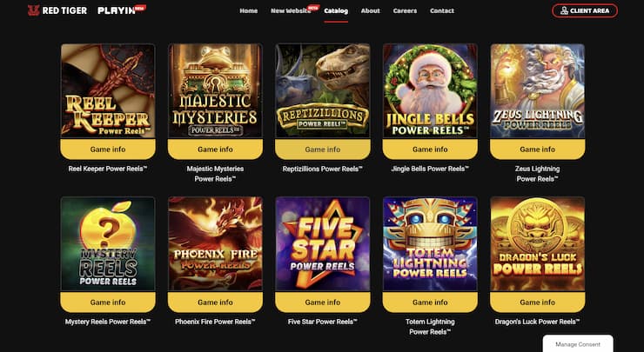Select the Majestic Mysteries game image
644x352 pixels.
pos(215,90)
